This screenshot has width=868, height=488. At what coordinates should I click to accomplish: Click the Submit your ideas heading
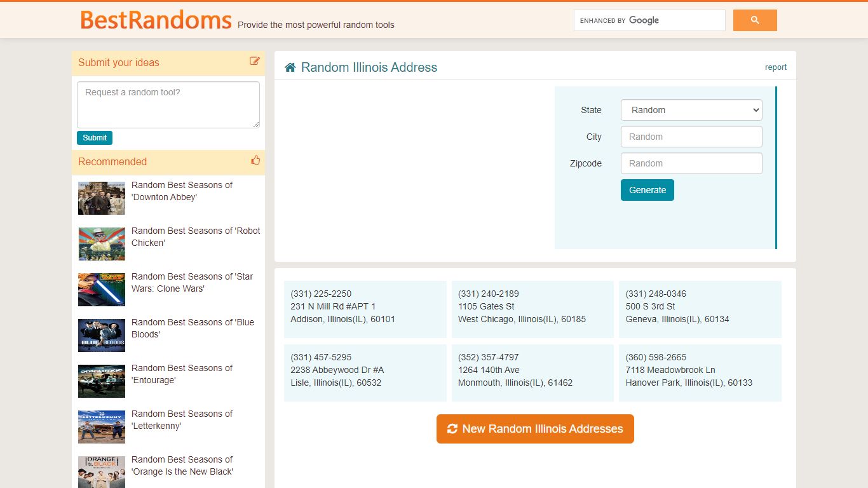click(x=119, y=62)
